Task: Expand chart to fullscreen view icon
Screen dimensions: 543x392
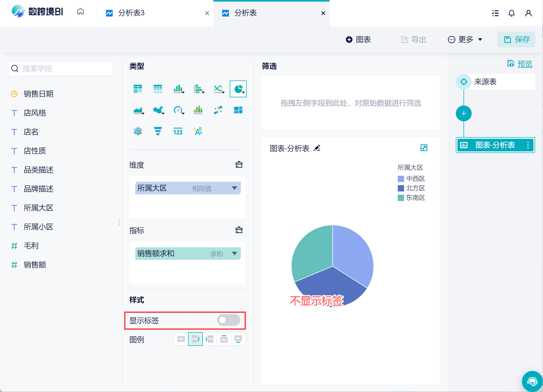Action: (424, 148)
